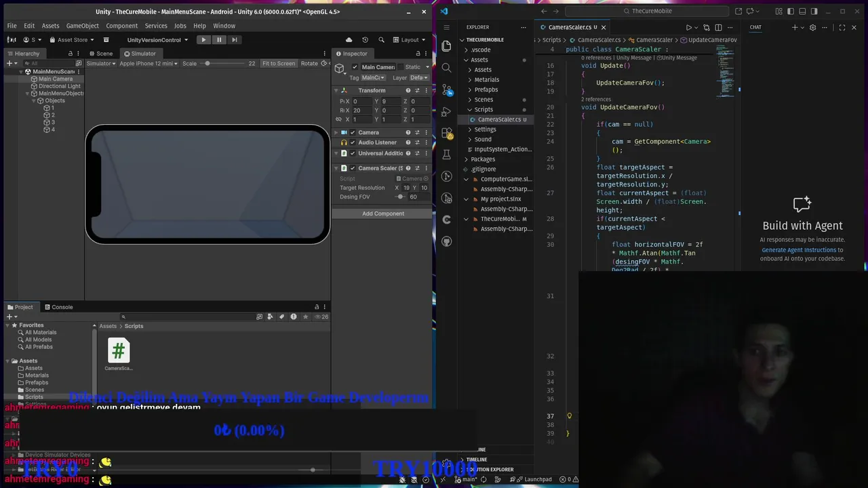Open the Component menu in Unity
868x488 pixels.
(121, 26)
